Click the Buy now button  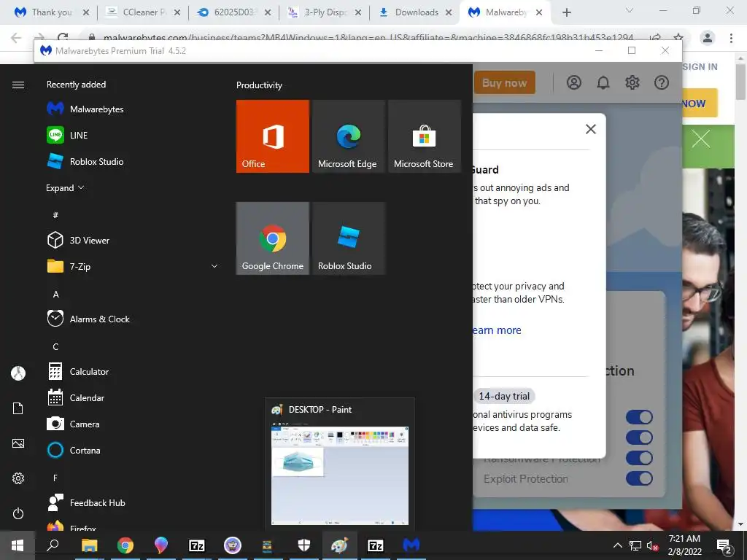pos(505,83)
